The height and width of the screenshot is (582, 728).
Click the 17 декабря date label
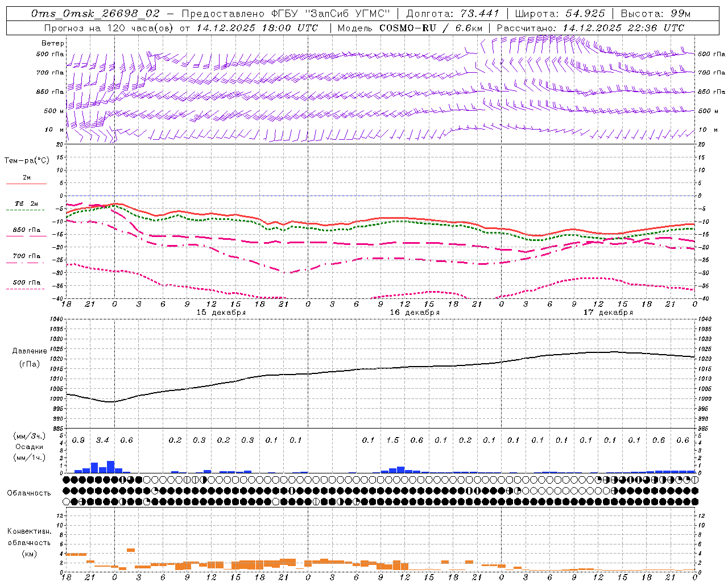tap(608, 313)
